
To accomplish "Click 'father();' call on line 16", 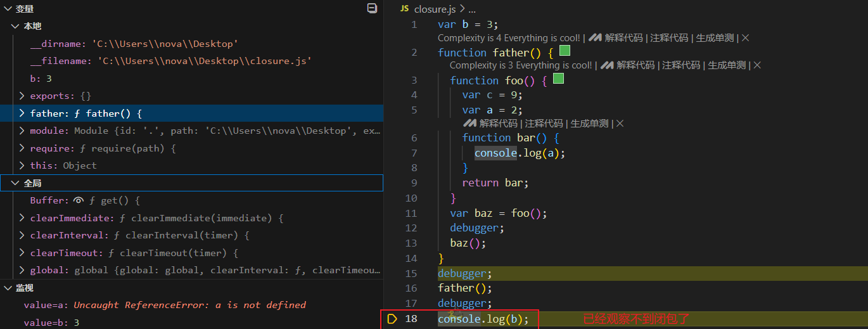I will (x=465, y=288).
